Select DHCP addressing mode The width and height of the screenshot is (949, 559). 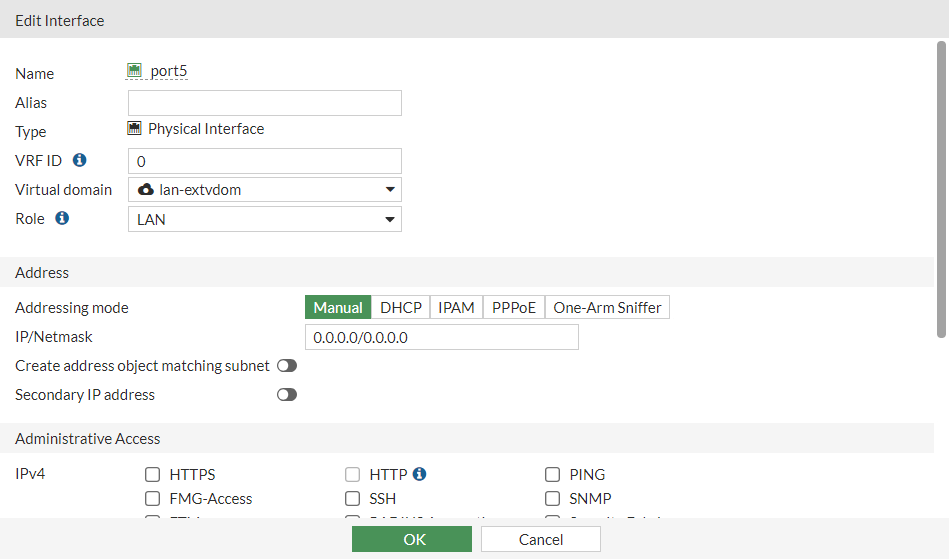(x=401, y=308)
